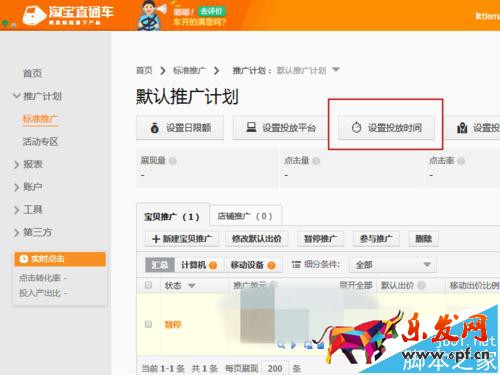Click the help icon next to 展现量
The width and height of the screenshot is (500, 375).
point(173,161)
